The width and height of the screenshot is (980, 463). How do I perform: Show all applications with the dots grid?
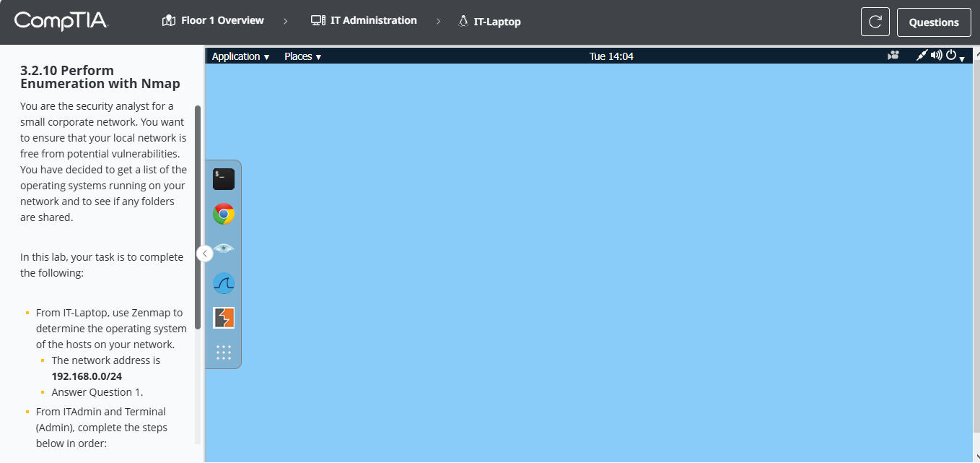223,352
